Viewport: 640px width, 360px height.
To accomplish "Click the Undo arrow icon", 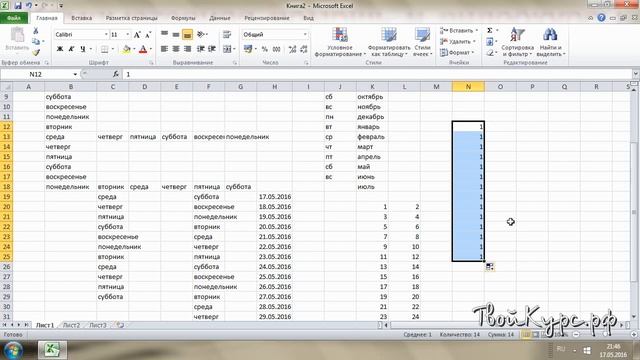I will (29, 6).
